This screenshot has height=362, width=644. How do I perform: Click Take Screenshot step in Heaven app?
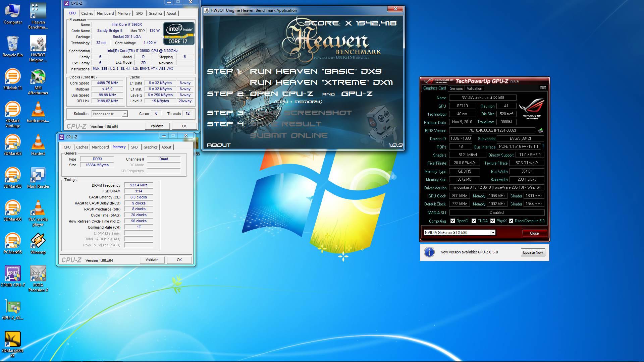pos(301,113)
